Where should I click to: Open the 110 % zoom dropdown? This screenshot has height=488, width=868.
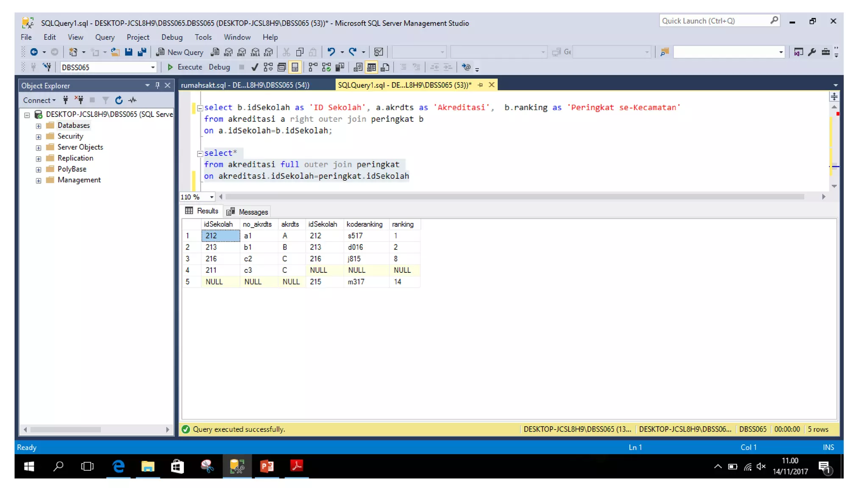coord(211,197)
